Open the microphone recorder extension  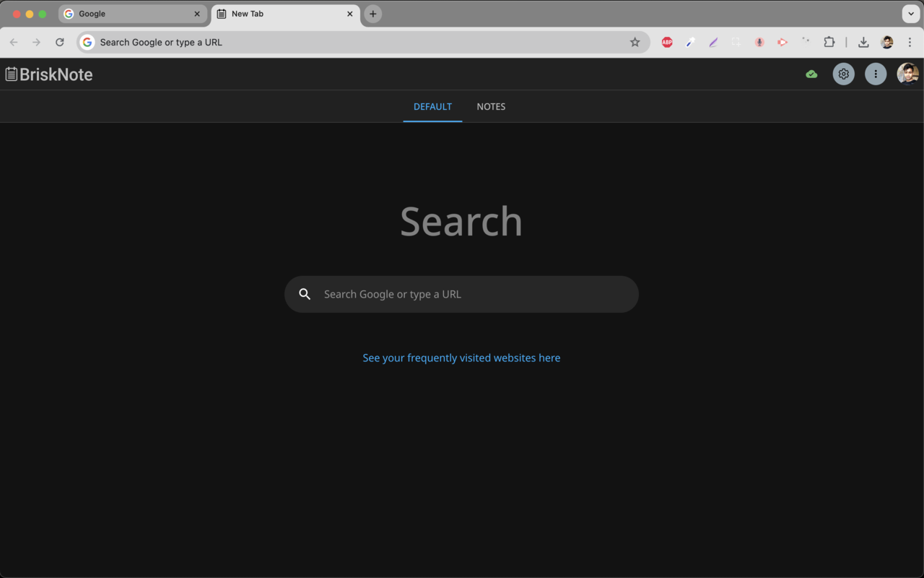point(759,42)
